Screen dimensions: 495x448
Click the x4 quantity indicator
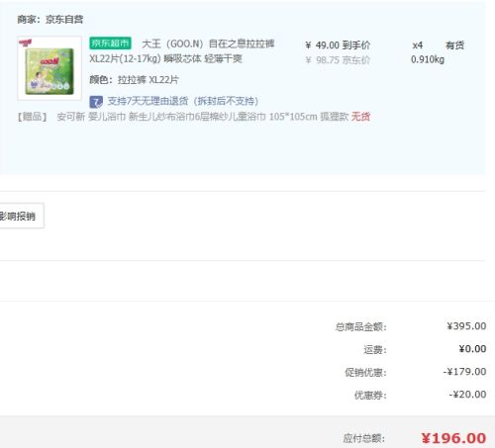(418, 45)
